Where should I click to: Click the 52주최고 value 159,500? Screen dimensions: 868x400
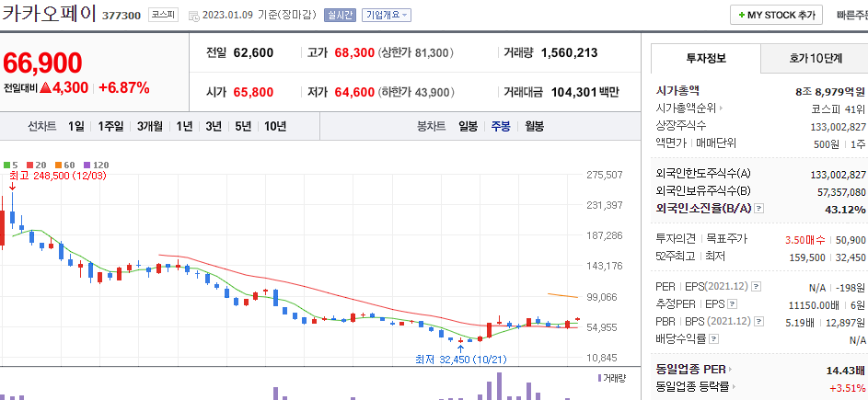tap(807, 257)
